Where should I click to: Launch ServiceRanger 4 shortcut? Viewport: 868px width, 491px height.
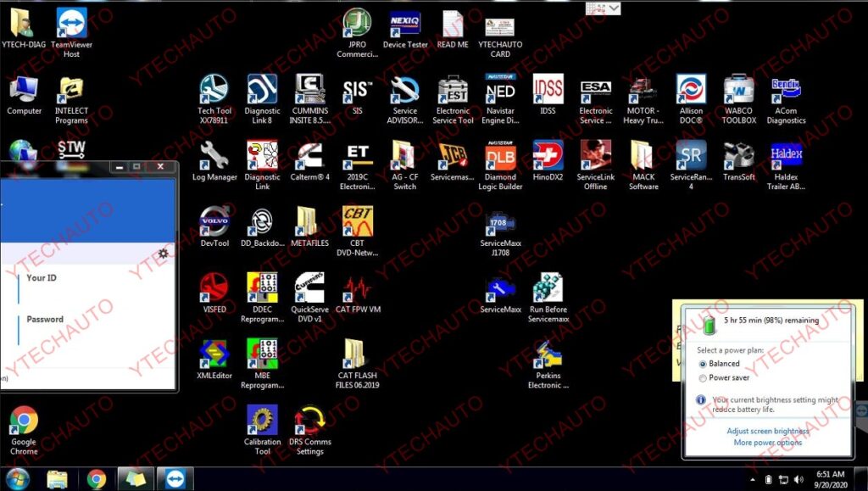[691, 165]
